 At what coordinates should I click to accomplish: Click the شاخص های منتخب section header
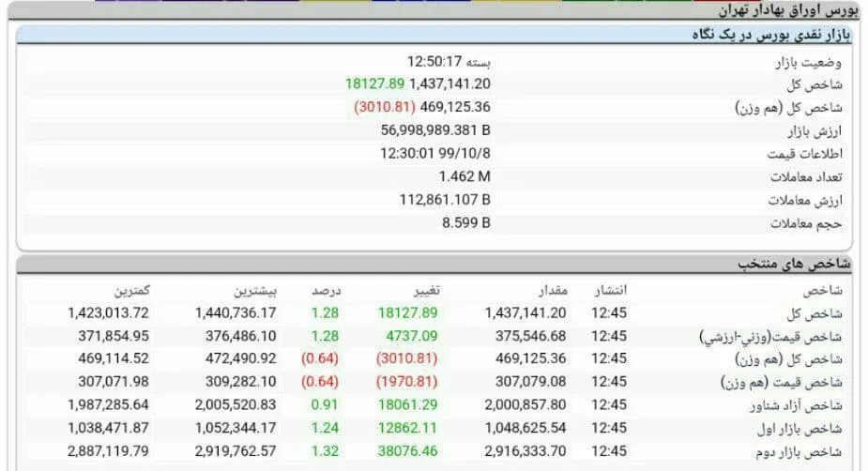794,264
